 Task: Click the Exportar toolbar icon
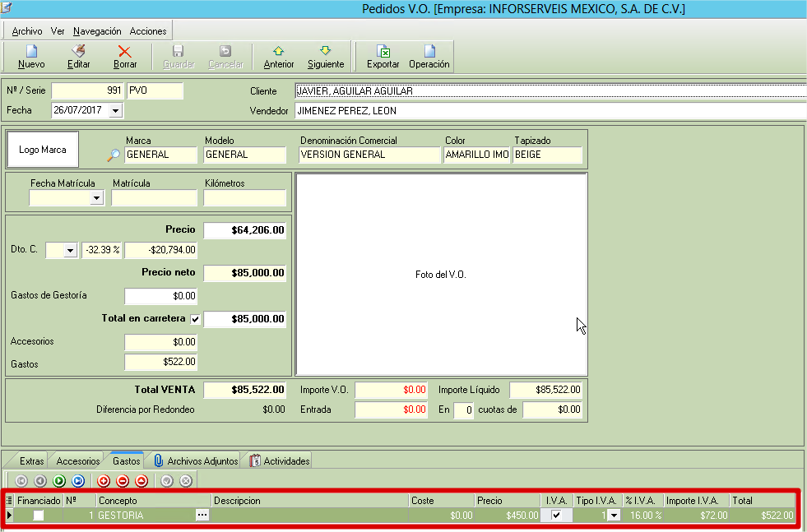click(383, 56)
